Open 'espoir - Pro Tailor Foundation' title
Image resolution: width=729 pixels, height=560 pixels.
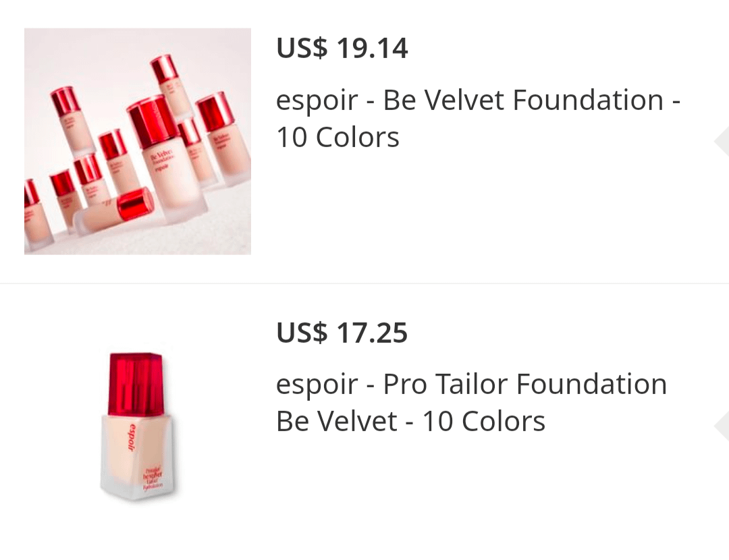(x=471, y=385)
